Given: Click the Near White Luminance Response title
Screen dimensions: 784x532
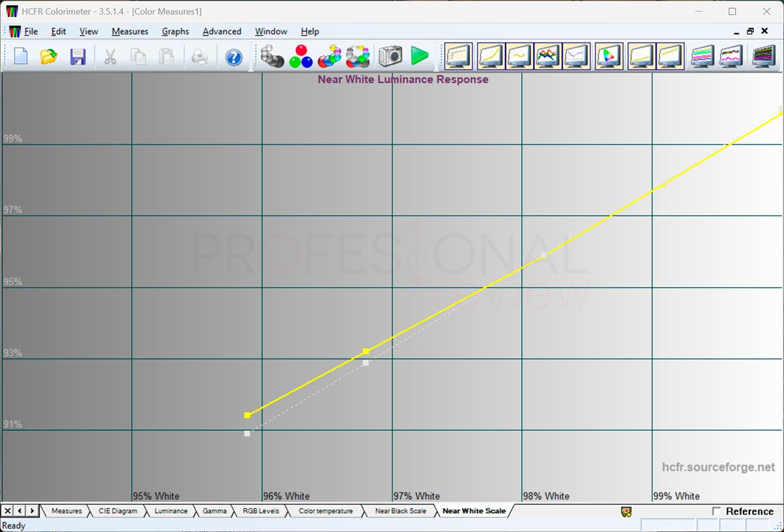Looking at the screenshot, I should pos(403,80).
